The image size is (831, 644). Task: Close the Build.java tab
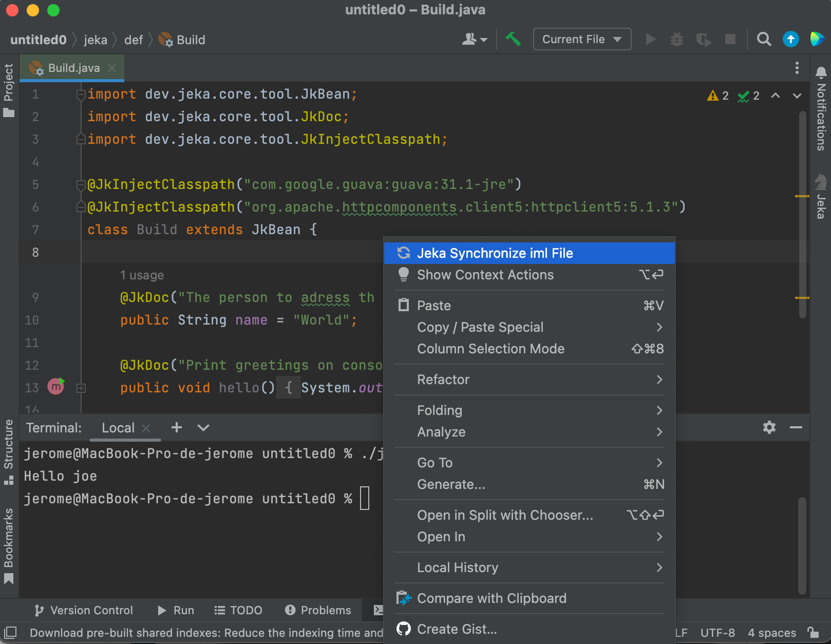112,68
